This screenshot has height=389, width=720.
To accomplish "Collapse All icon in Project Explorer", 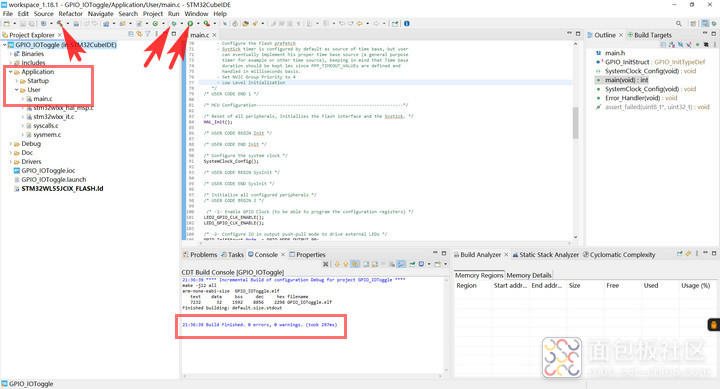I will coord(131,34).
